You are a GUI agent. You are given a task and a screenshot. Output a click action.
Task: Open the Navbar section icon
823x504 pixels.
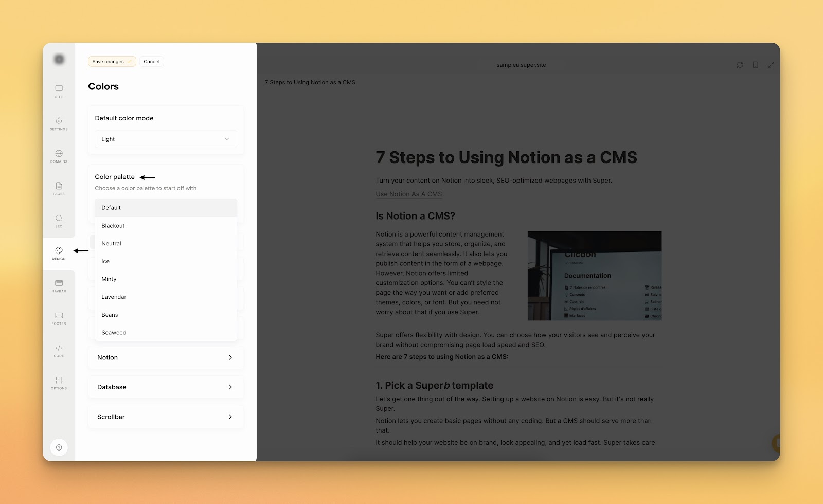tap(59, 285)
